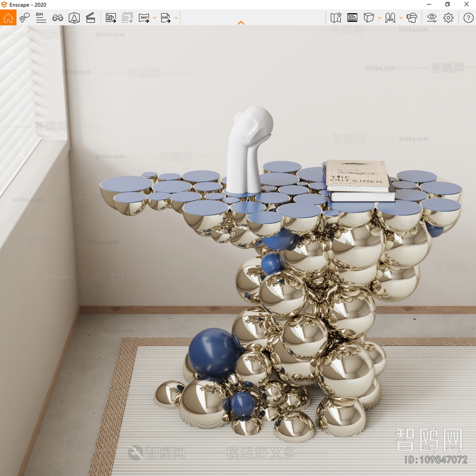Render a 360° panorama
Viewport: 476px width, 476px height.
coord(144,18)
